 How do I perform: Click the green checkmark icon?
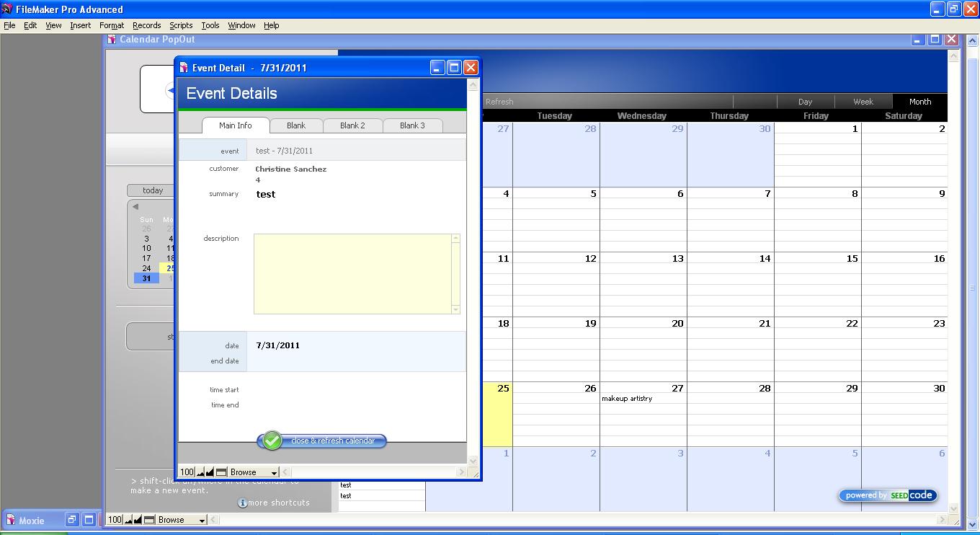[x=272, y=441]
